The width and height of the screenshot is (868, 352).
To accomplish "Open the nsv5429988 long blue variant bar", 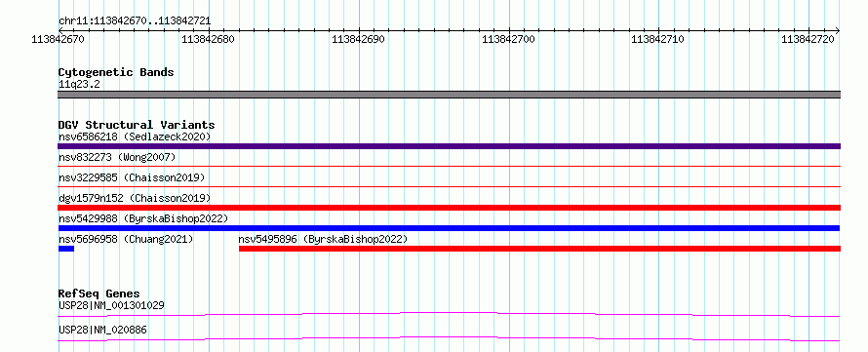I will tap(449, 228).
